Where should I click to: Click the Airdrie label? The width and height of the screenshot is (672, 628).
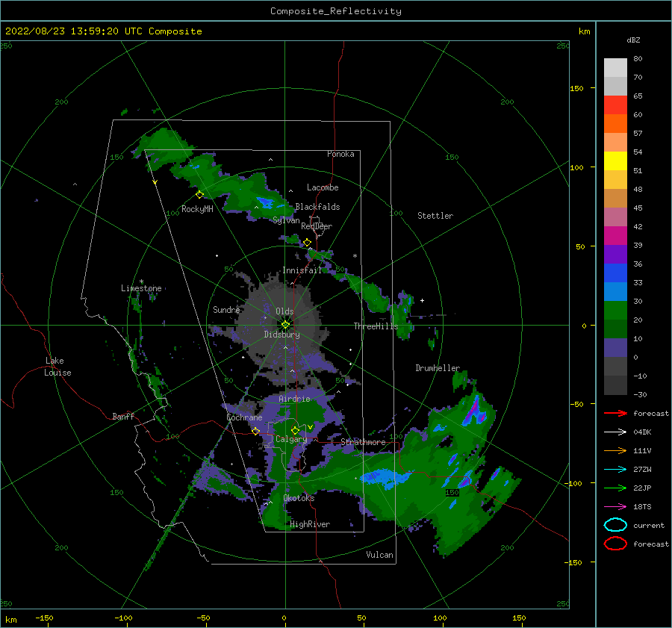click(294, 399)
